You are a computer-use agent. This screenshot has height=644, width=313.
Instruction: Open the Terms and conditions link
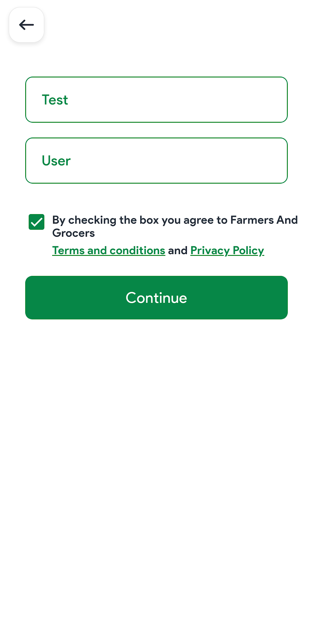pyautogui.click(x=109, y=250)
